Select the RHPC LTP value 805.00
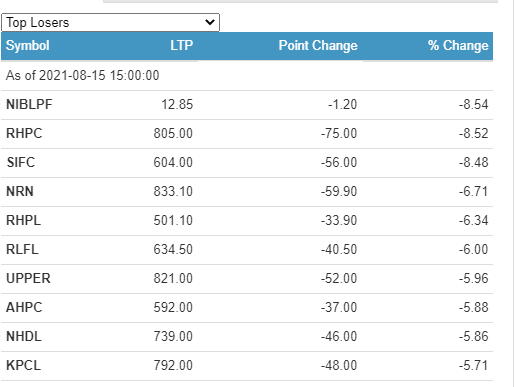Viewport: 515px width, 387px height. tap(173, 134)
